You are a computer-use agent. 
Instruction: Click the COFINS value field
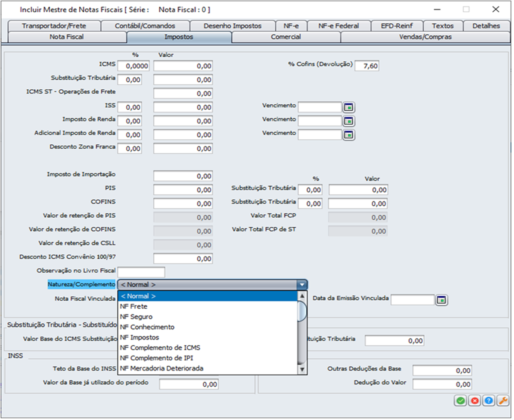[x=183, y=204]
